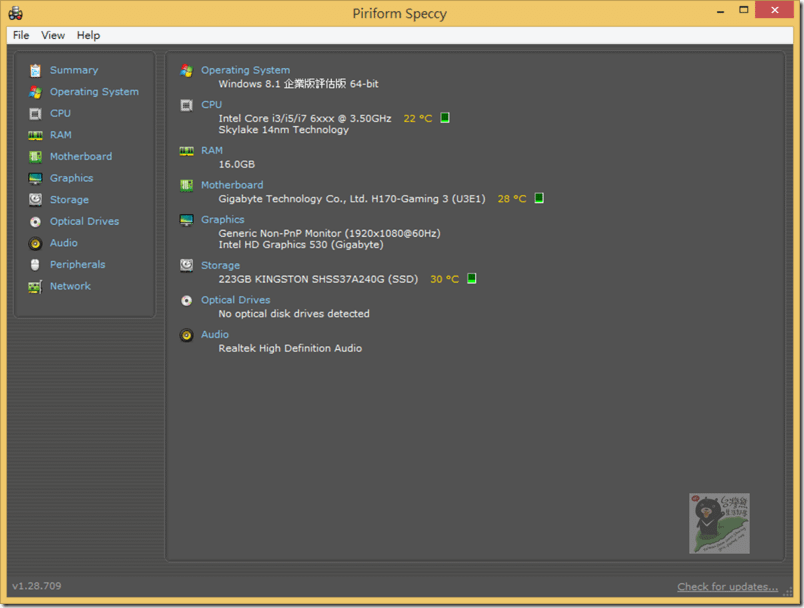
Task: Click the Operating System flag icon in sidebar
Action: [35, 92]
